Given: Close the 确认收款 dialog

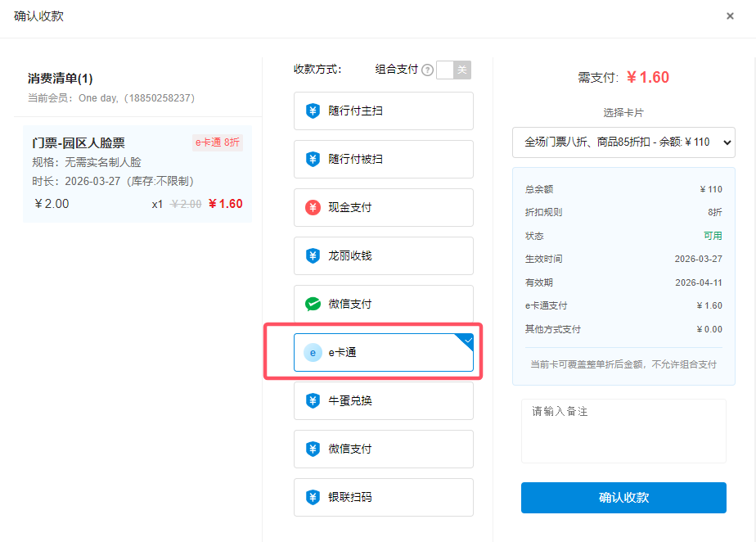Looking at the screenshot, I should tap(730, 16).
